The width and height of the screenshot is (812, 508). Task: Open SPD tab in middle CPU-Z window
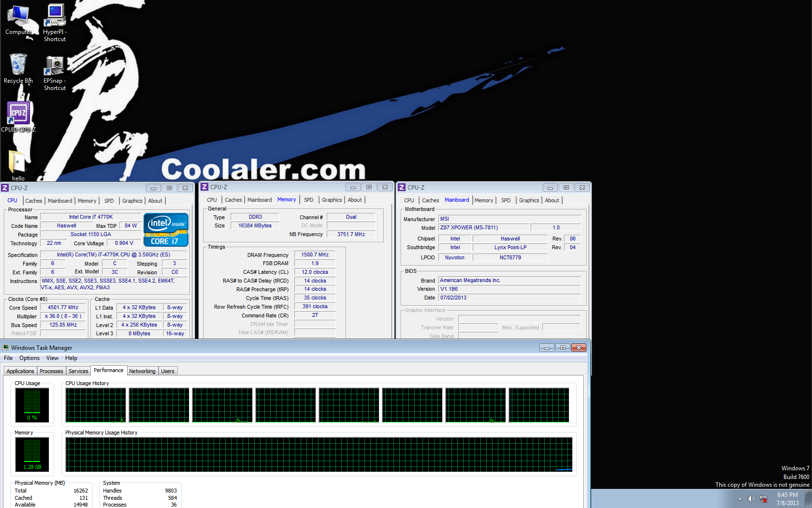(309, 200)
